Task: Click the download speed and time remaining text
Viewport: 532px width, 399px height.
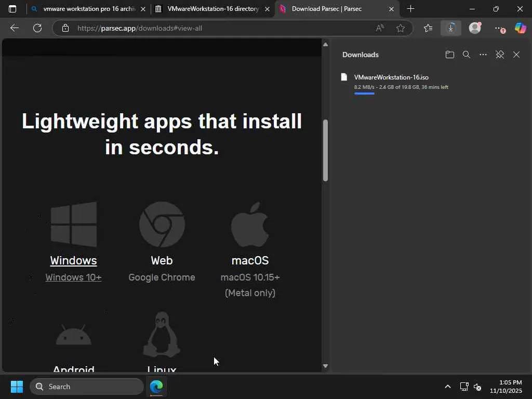Action: (x=401, y=87)
